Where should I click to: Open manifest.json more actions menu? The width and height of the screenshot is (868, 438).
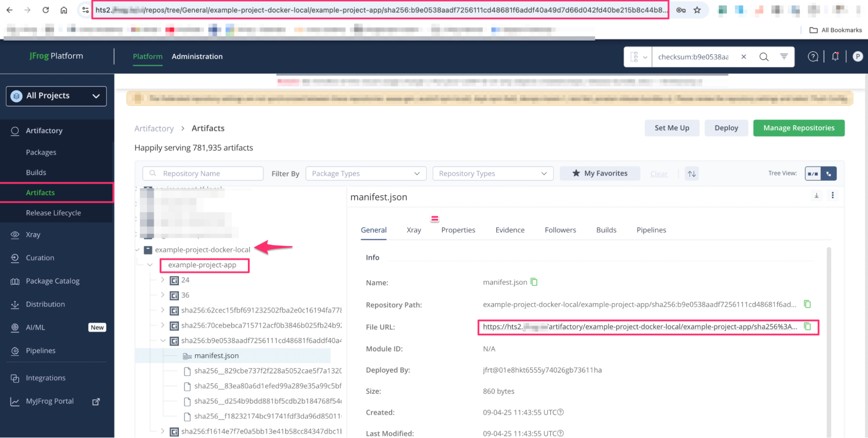click(832, 196)
